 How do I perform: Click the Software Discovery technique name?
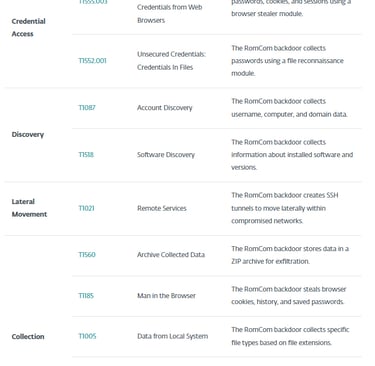pos(166,155)
